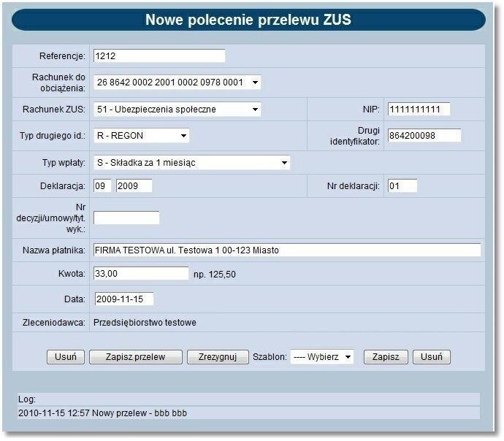This screenshot has height=441, width=504.
Task: Click the Rachunek ZUS: label
Action: [x=54, y=110]
